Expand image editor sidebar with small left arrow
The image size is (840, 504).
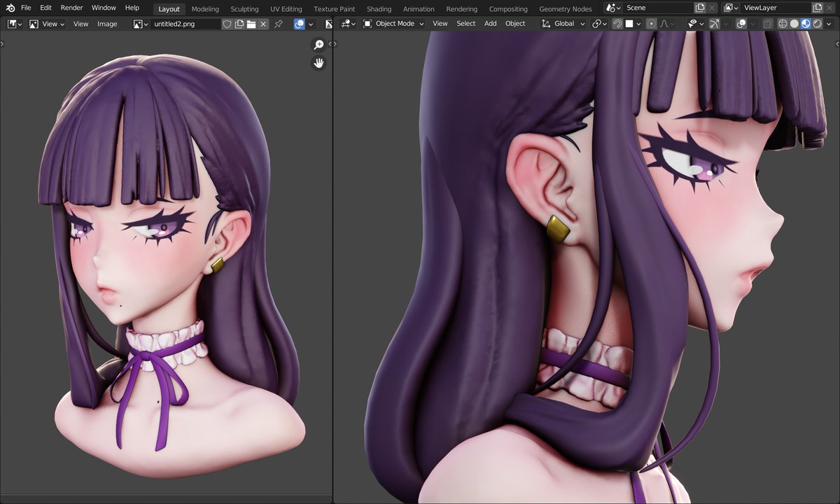click(330, 44)
